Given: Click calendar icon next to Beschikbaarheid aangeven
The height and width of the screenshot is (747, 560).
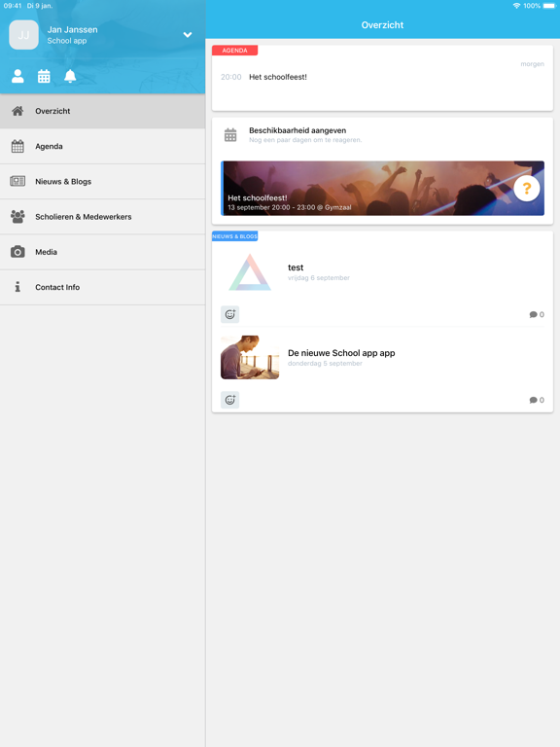Looking at the screenshot, I should (230, 135).
